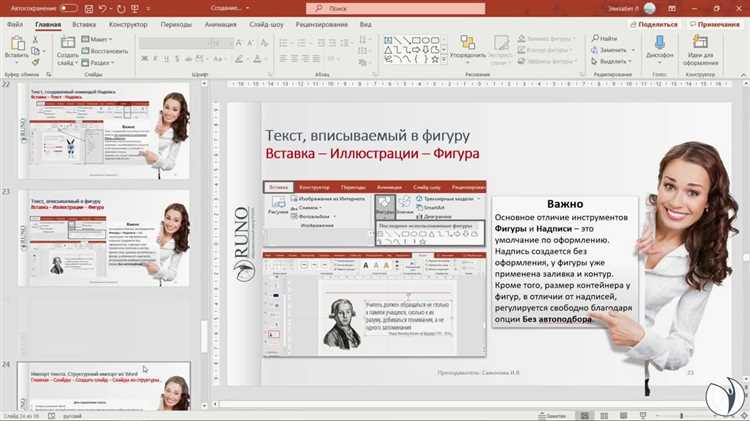Click the Заметки notes button in status bar
This screenshot has width=750, height=421.
[x=551, y=416]
